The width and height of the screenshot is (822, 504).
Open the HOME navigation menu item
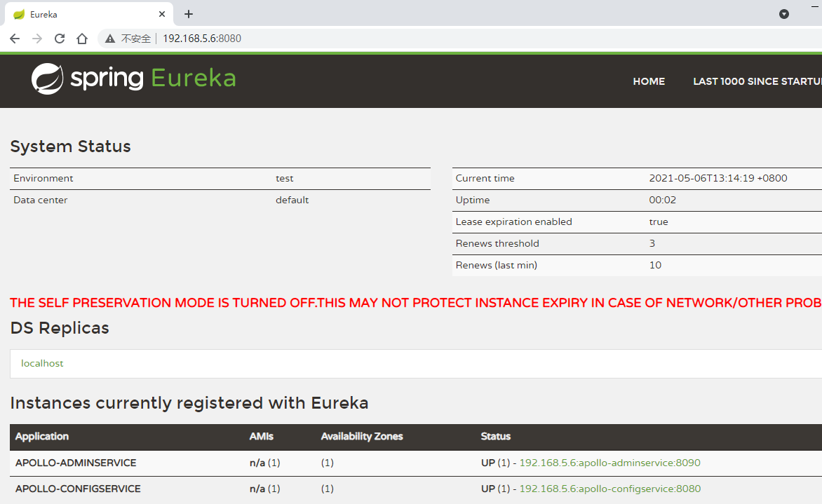click(x=649, y=81)
